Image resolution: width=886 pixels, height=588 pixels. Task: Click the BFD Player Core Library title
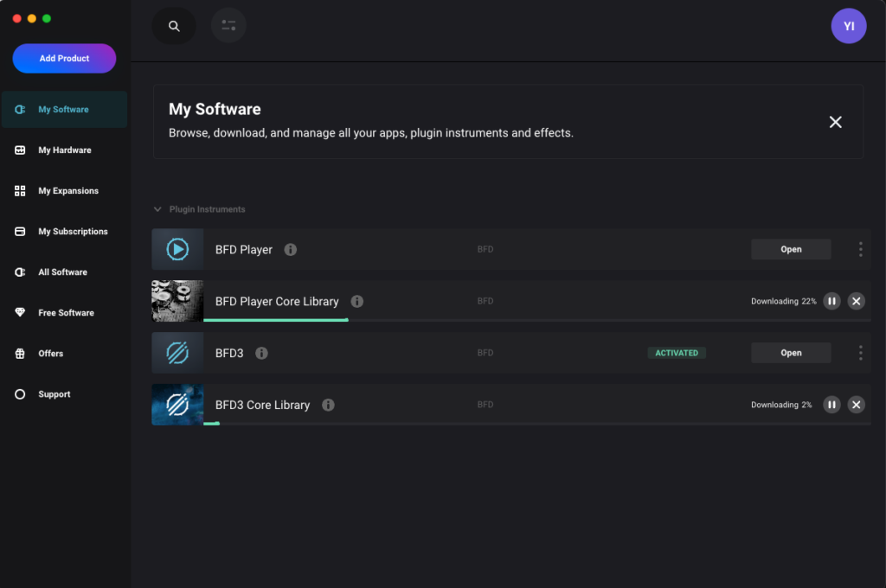pos(277,302)
